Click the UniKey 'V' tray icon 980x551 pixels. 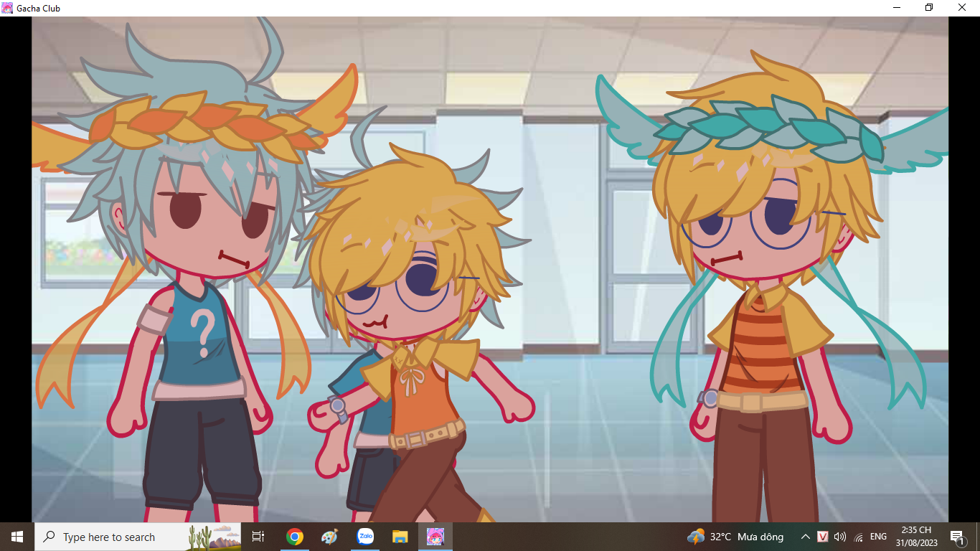(x=823, y=537)
